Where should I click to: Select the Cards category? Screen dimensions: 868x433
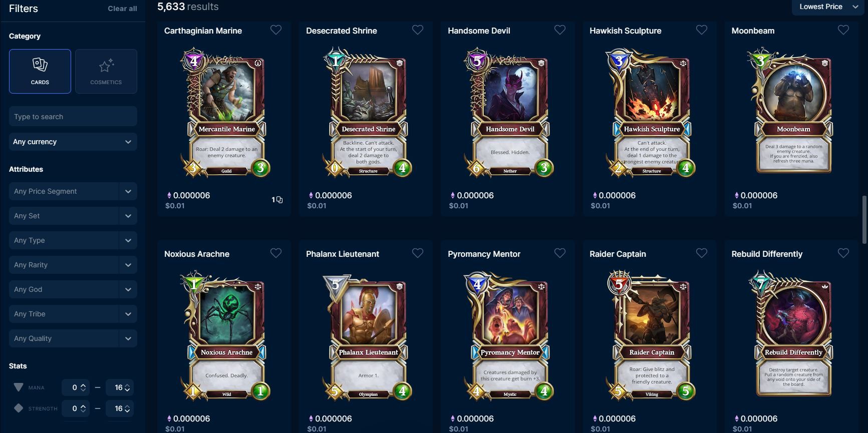40,71
